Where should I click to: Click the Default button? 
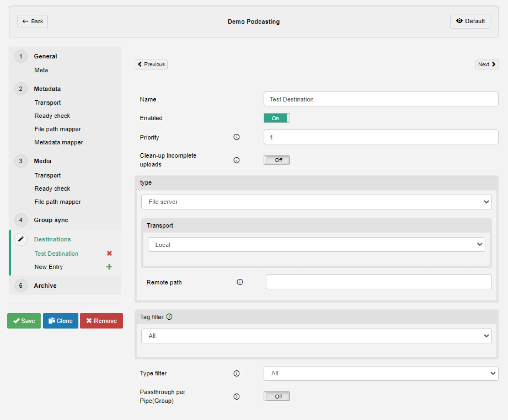(470, 21)
